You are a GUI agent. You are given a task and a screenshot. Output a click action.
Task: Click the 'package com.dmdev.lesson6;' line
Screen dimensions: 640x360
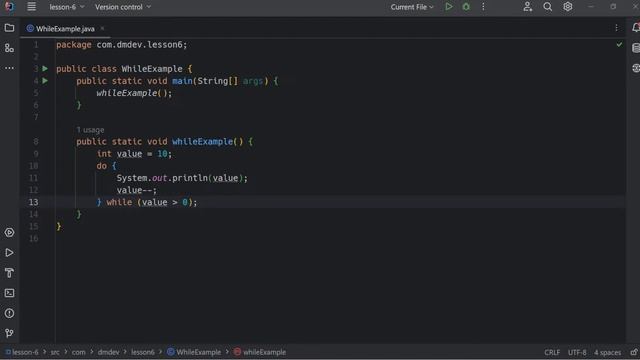[122, 44]
